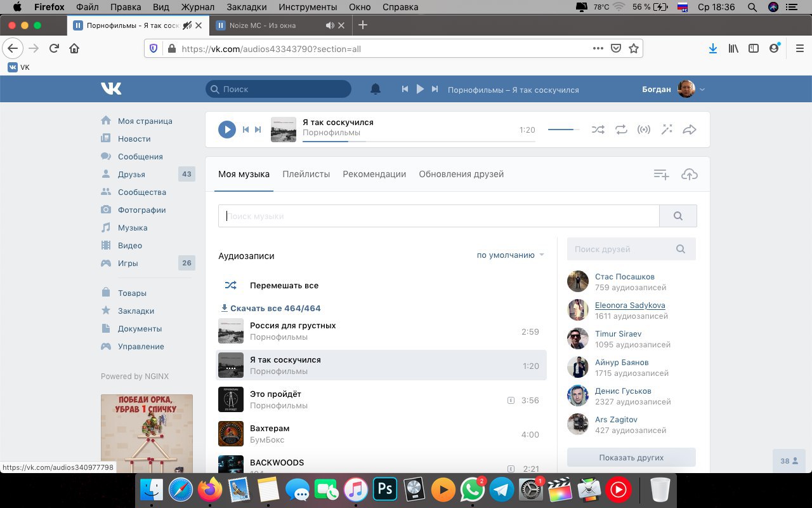This screenshot has width=812, height=508.
Task: Open Моя страница in the left menu
Action: pyautogui.click(x=145, y=121)
